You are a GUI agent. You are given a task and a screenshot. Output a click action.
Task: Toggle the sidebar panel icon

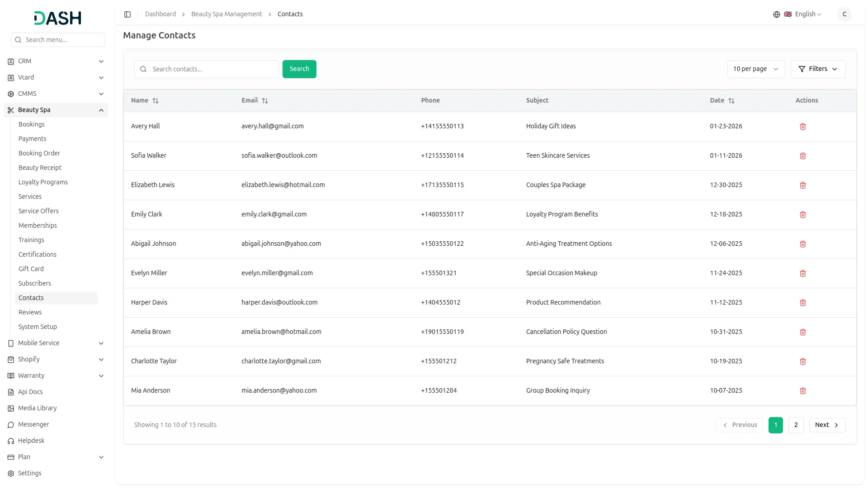pos(127,14)
